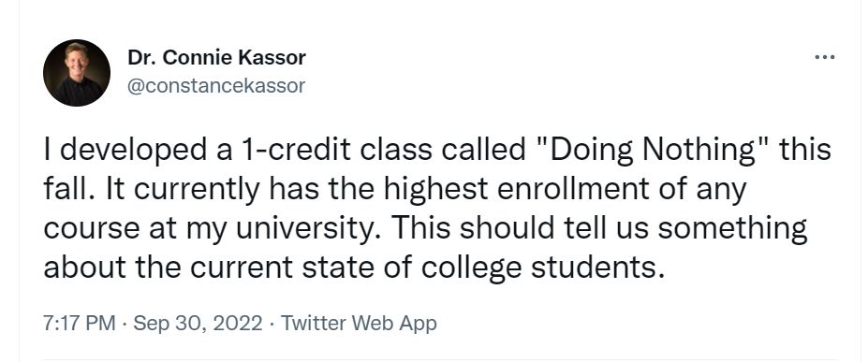The height and width of the screenshot is (362, 868).
Task: Open the tweet's three-dot more options menu
Action: (x=824, y=57)
